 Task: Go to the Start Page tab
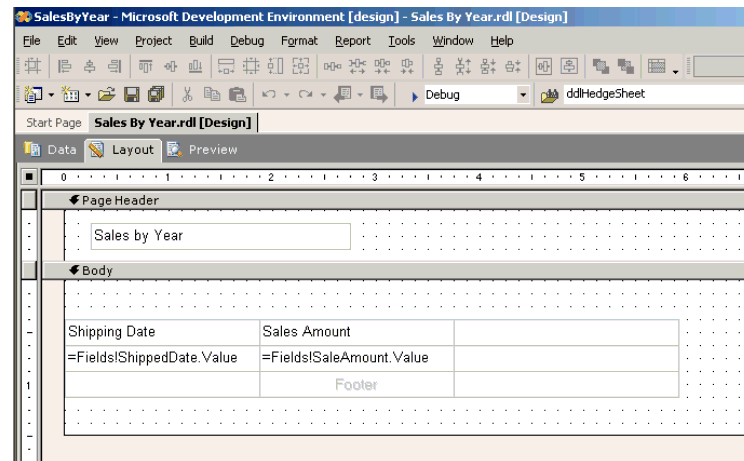(53, 123)
